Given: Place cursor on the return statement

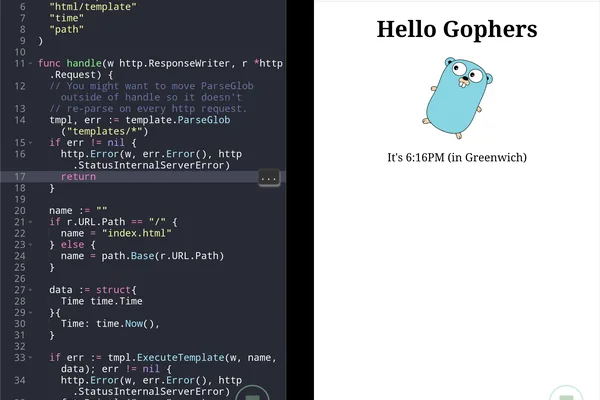Looking at the screenshot, I should (x=78, y=176).
